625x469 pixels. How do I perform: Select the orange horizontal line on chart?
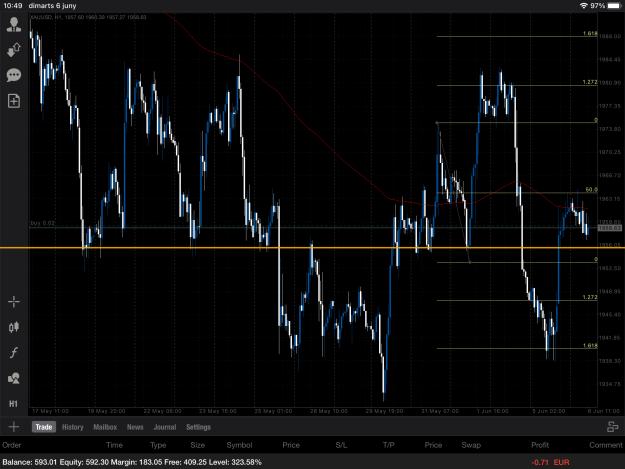(x=312, y=248)
